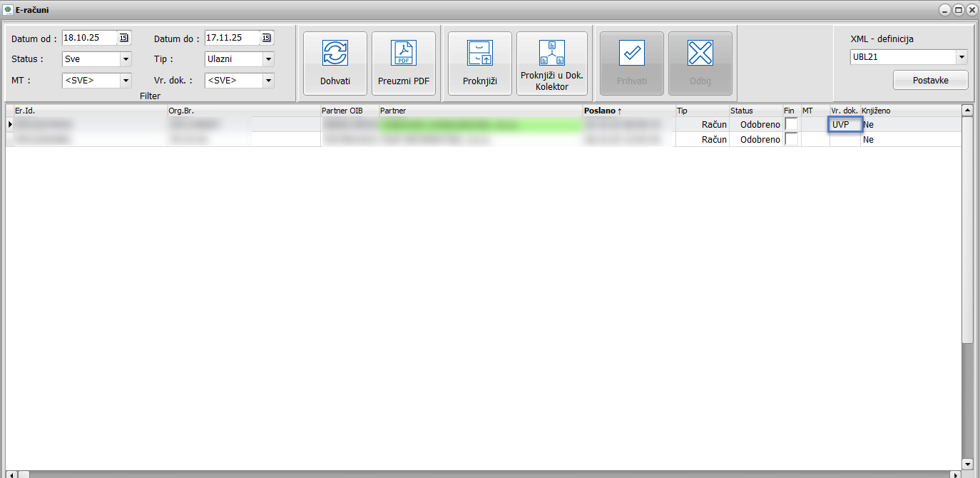Click the Postavke button

point(930,81)
